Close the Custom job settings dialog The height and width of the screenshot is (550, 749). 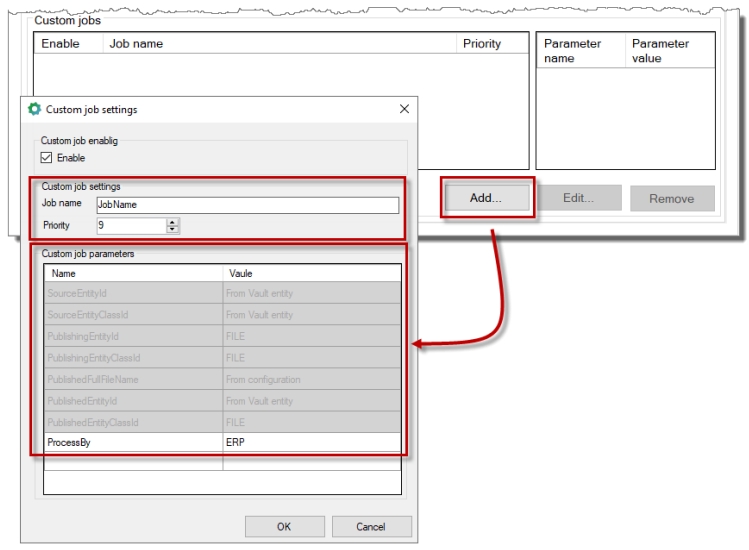click(404, 108)
